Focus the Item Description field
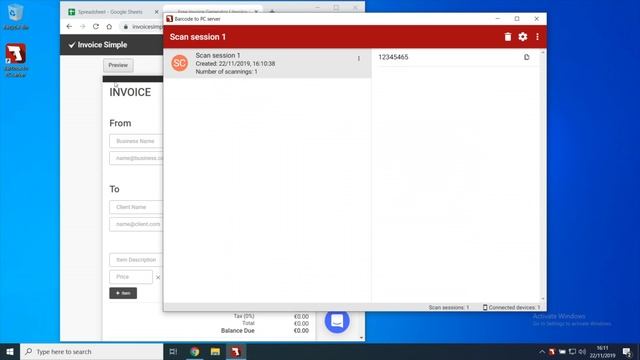The width and height of the screenshot is (640, 360). click(136, 260)
